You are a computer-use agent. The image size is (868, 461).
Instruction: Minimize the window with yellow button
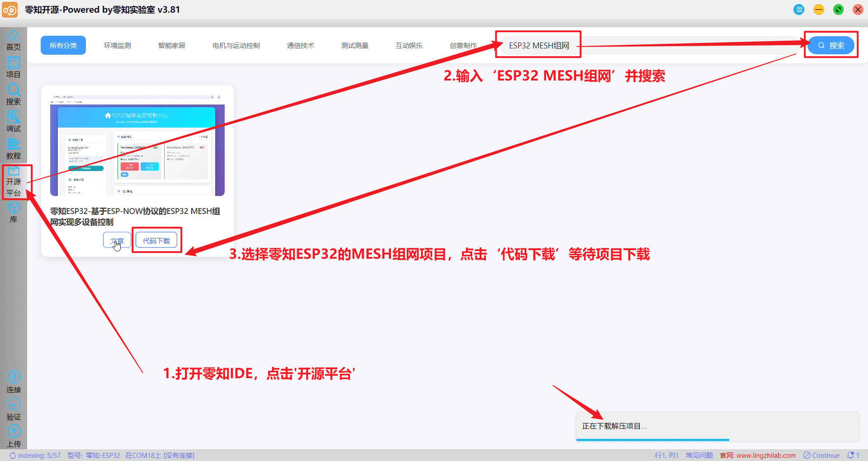pyautogui.click(x=819, y=10)
